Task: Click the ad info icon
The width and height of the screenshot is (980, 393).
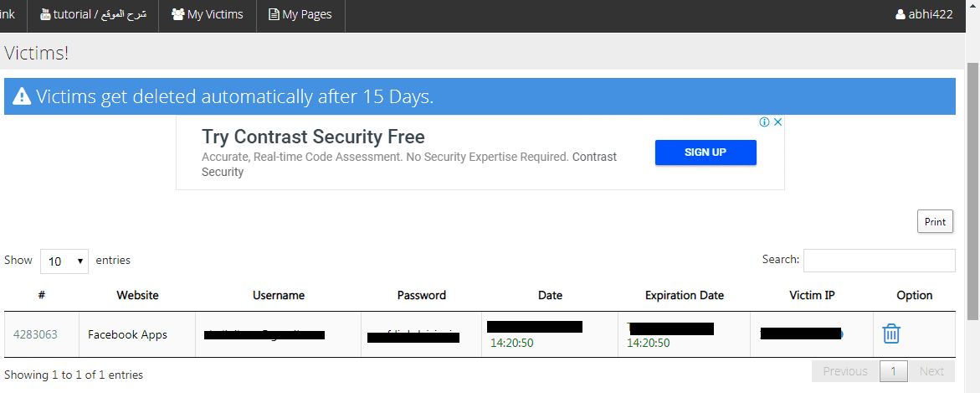Action: [x=764, y=122]
